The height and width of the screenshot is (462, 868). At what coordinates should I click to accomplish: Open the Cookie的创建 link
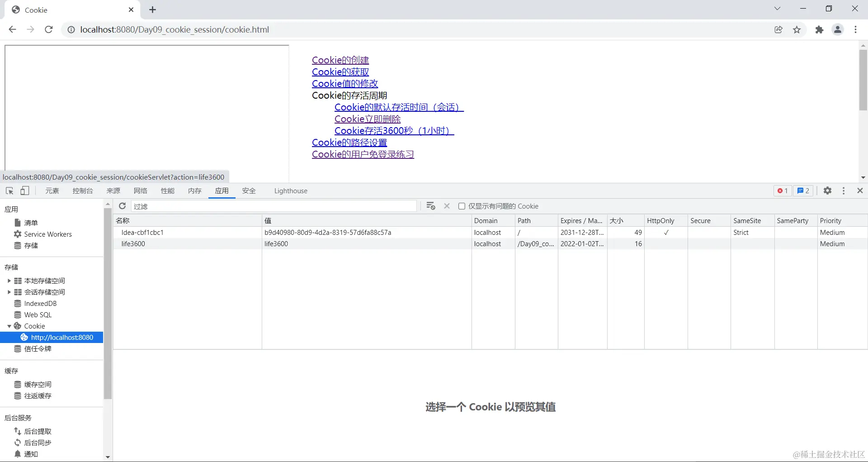(340, 60)
